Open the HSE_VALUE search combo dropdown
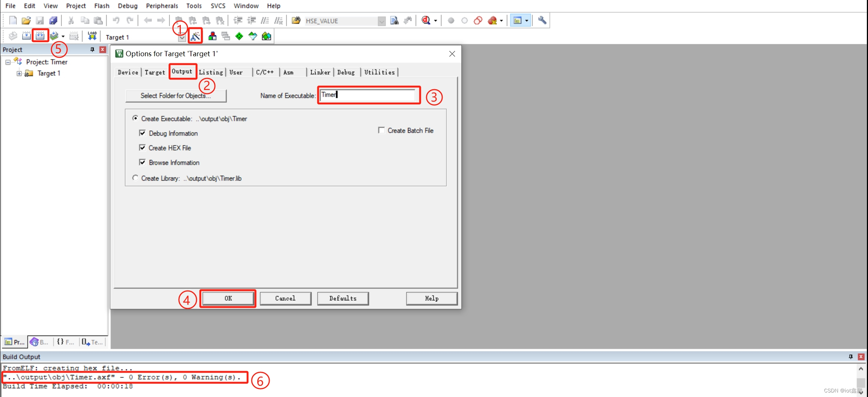868x397 pixels. click(381, 21)
